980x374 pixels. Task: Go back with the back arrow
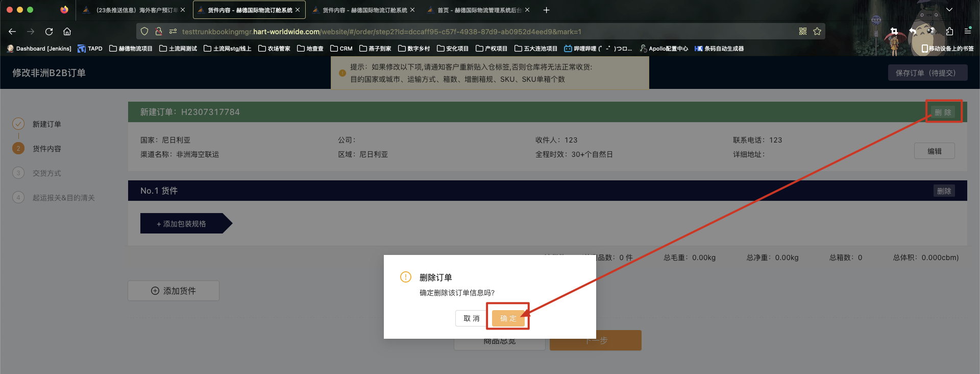pos(12,32)
